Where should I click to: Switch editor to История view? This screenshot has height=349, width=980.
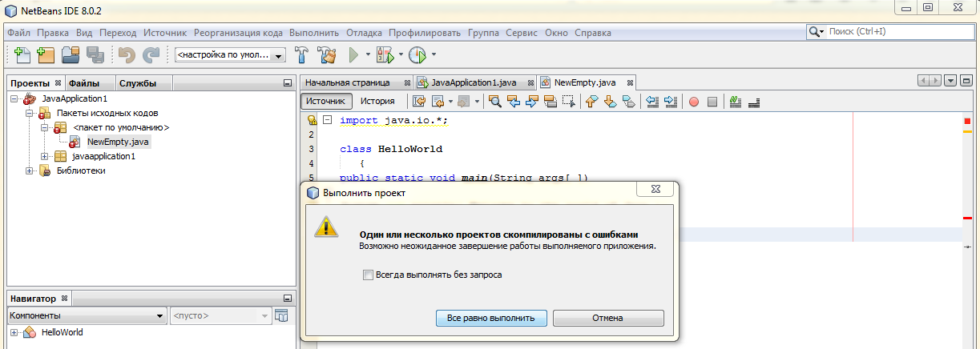click(377, 102)
